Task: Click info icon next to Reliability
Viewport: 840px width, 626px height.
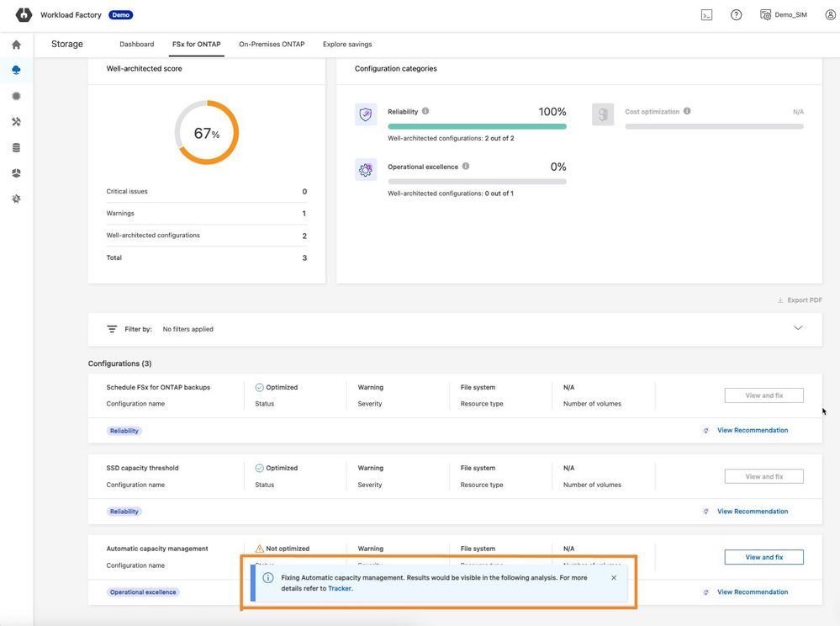Action: 425,111
